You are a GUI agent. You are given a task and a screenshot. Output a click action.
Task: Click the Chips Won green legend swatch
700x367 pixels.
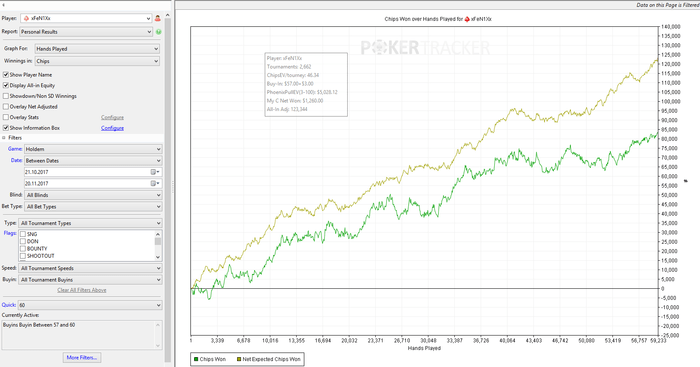pyautogui.click(x=196, y=359)
